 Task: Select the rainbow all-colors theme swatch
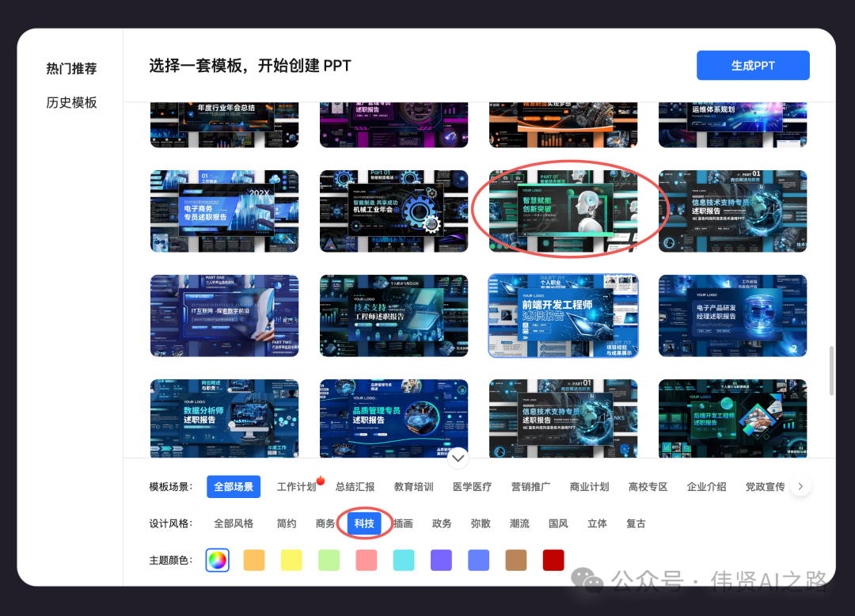[x=217, y=560]
